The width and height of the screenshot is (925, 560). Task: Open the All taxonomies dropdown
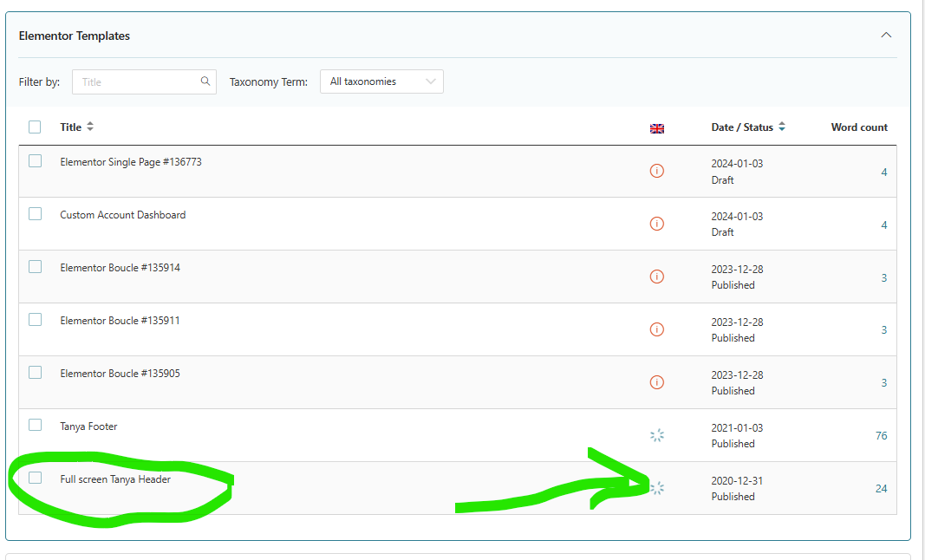[381, 81]
